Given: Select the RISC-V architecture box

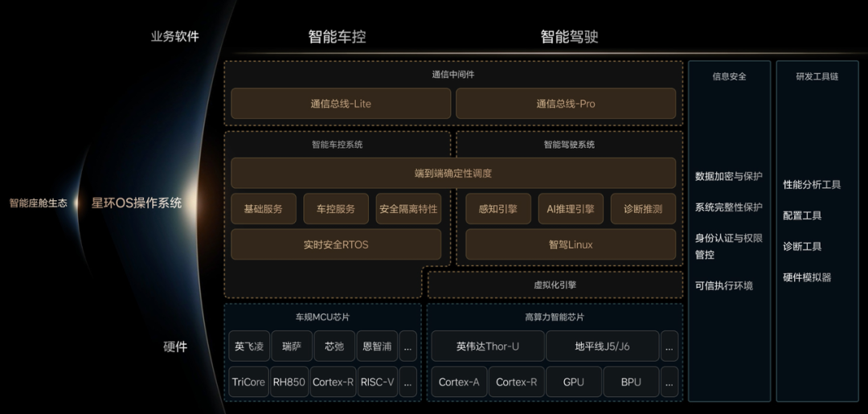Looking at the screenshot, I should pos(378,382).
